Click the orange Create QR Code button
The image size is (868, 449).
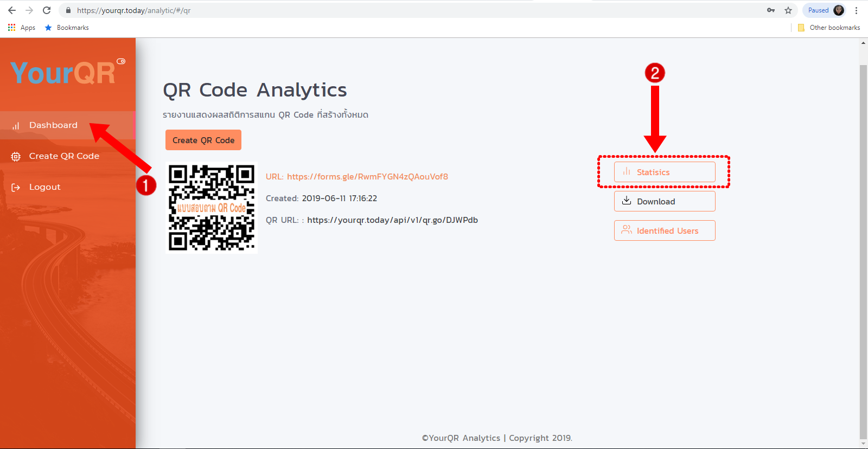[x=203, y=140]
